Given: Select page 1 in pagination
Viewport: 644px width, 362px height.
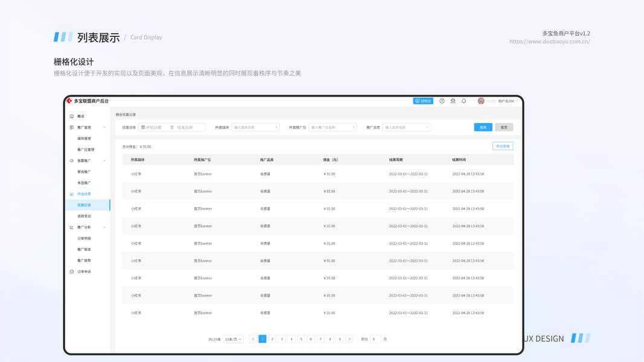Looking at the screenshot, I should [x=263, y=339].
